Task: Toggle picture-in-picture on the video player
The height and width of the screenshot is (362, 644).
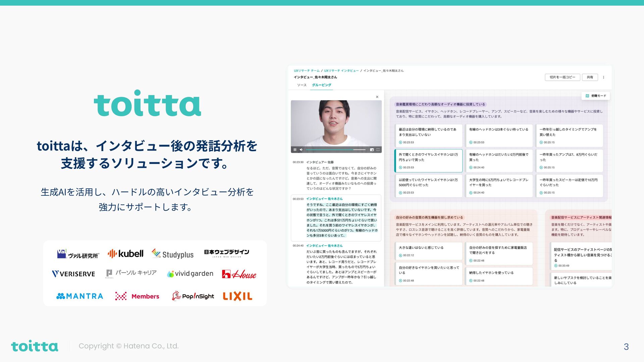Action: point(372,149)
